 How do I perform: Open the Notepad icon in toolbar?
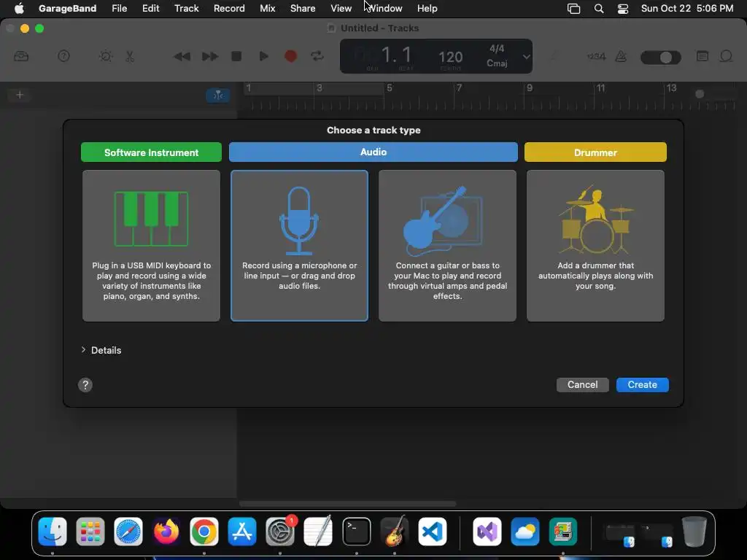[703, 56]
